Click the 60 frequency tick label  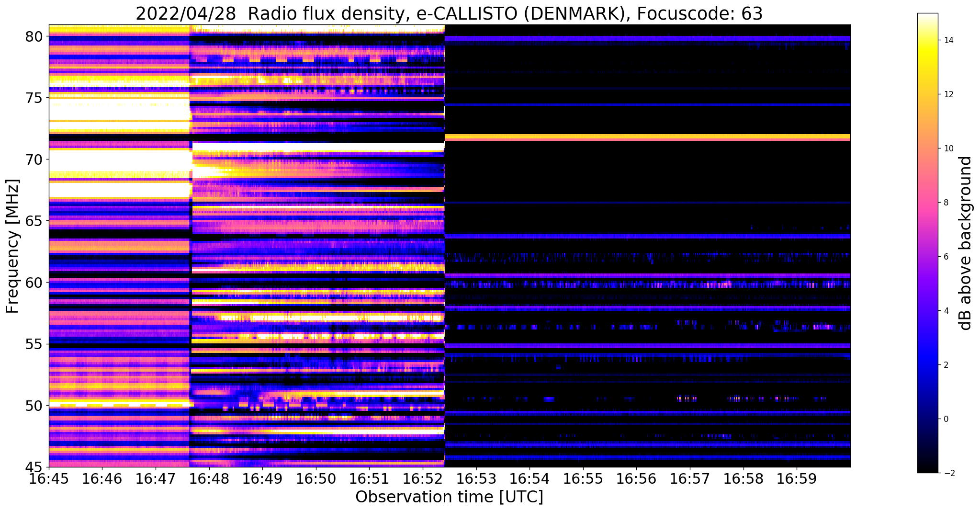34,283
